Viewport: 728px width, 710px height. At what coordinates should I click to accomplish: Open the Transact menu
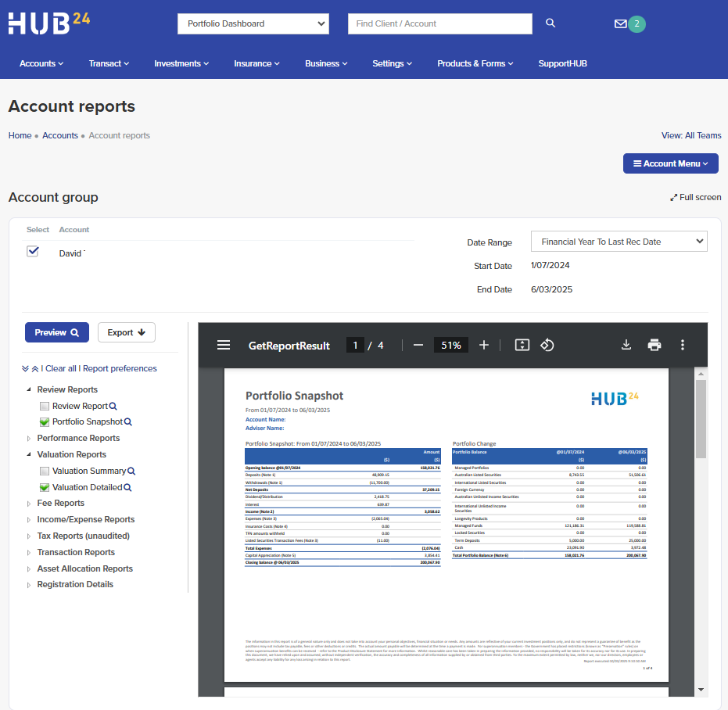coord(109,63)
